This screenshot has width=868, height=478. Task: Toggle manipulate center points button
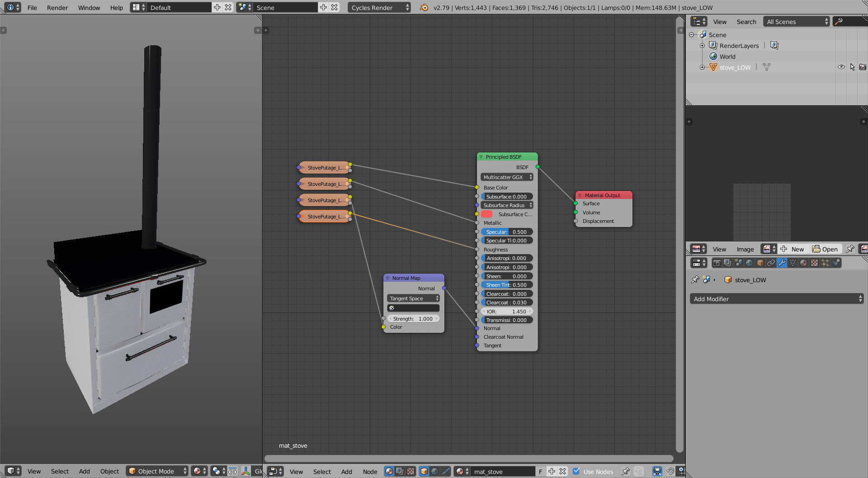click(x=232, y=471)
